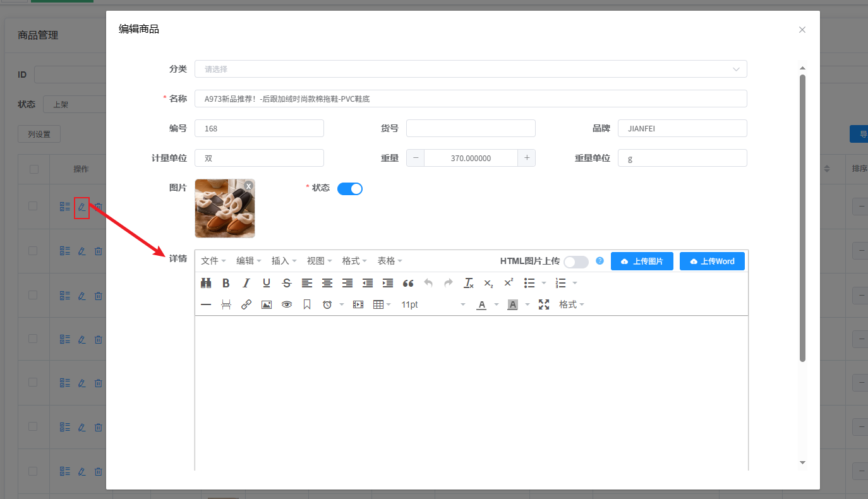Insert a horizontal line in editor
The height and width of the screenshot is (499, 868).
coord(206,304)
